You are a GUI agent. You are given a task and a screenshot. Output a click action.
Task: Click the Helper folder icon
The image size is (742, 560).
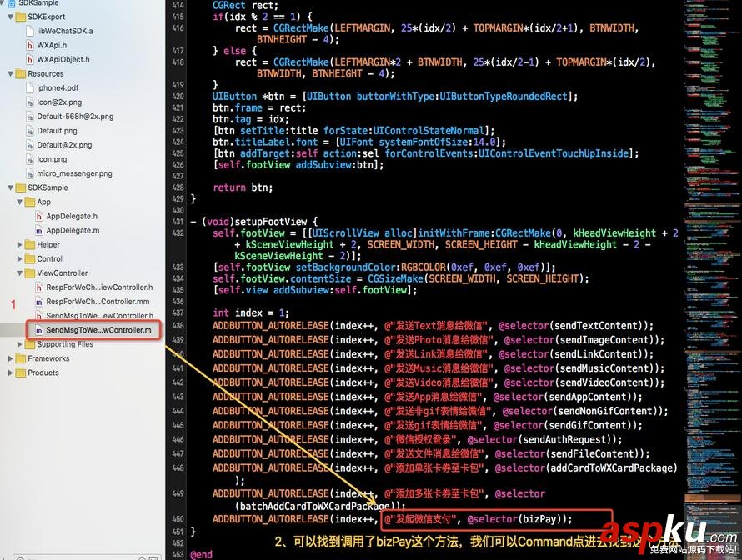(x=30, y=244)
